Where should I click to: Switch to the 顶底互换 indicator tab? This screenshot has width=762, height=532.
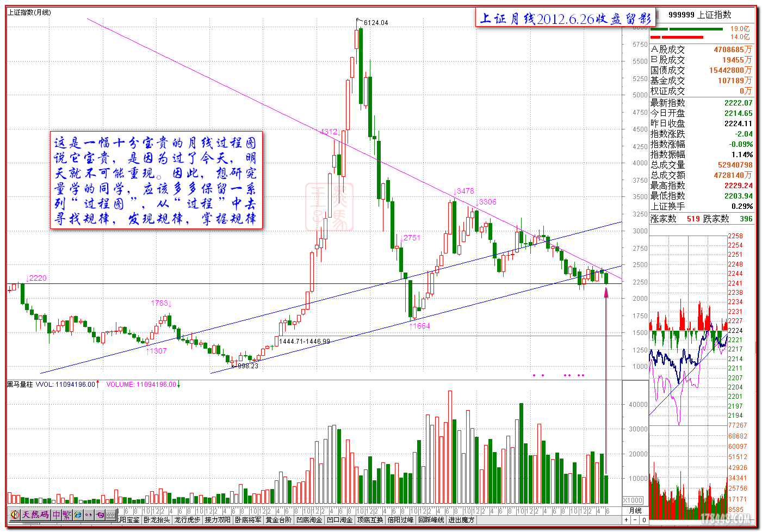coord(370,520)
